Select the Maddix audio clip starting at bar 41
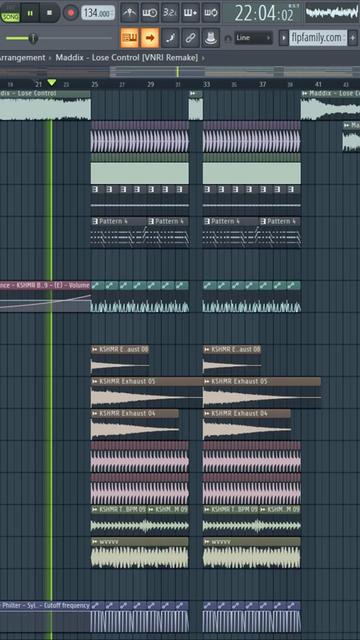Viewport: 360px width, 640px height. (x=330, y=105)
